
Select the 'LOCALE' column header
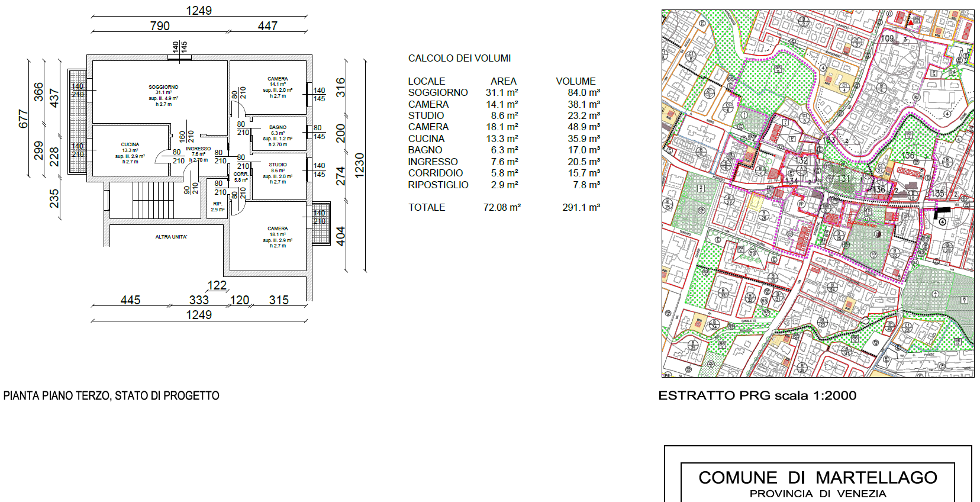click(x=426, y=81)
